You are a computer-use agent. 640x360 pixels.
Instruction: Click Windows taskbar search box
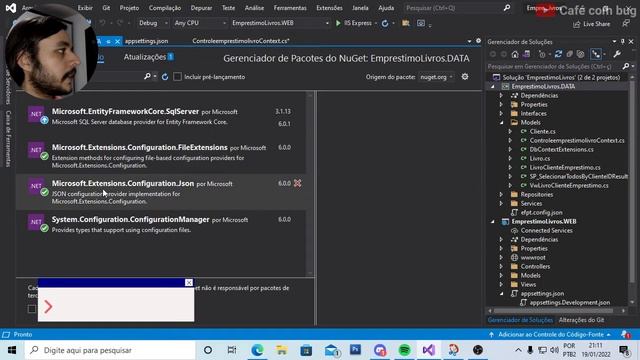(110, 350)
